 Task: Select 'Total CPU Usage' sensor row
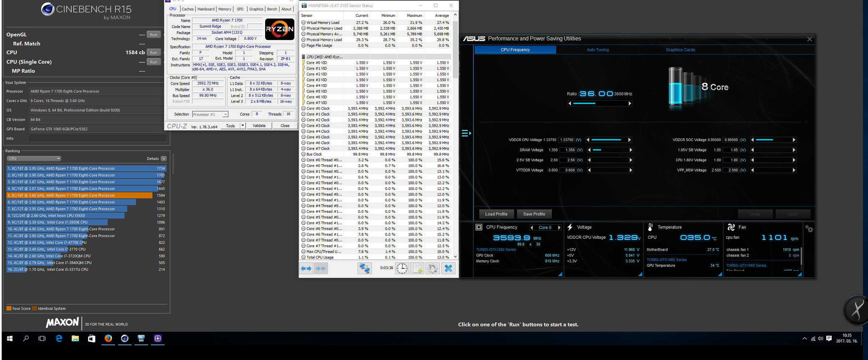click(x=376, y=257)
